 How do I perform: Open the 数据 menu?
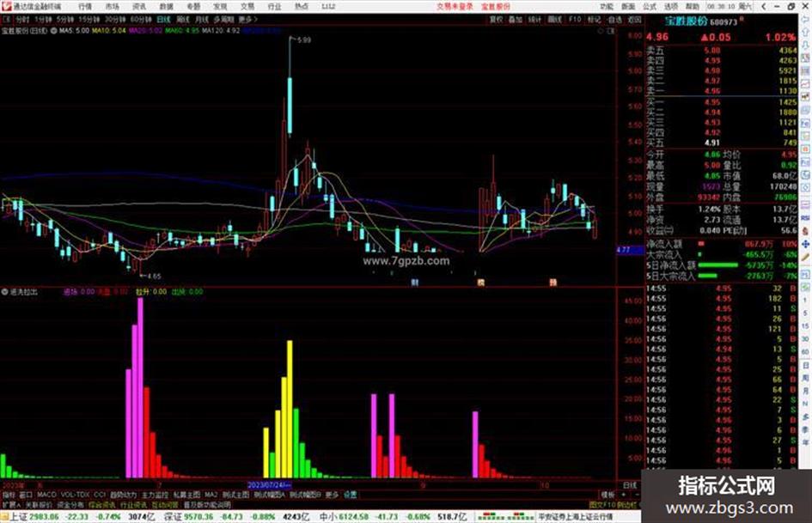click(166, 7)
